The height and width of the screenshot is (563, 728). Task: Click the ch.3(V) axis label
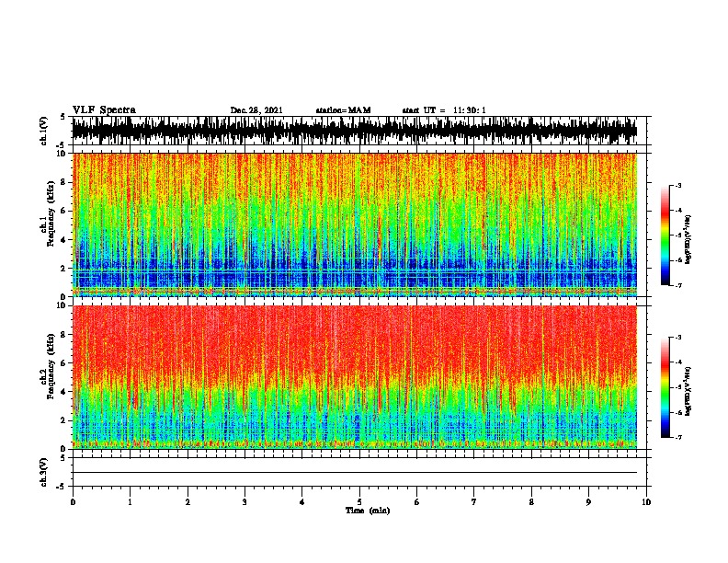[44, 472]
